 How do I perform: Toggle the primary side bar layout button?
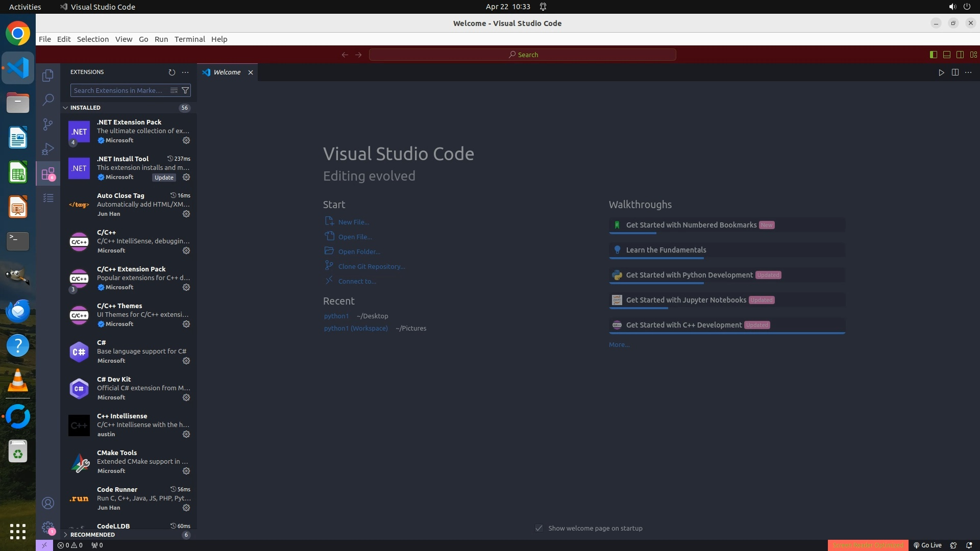(x=933, y=55)
